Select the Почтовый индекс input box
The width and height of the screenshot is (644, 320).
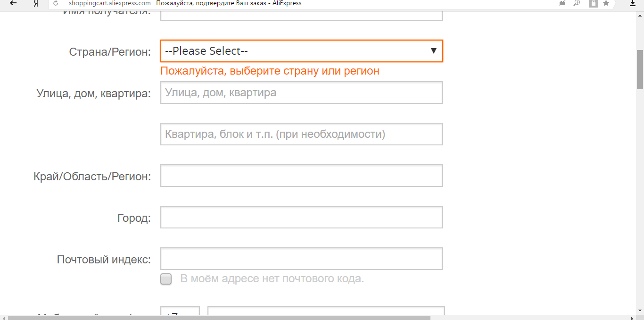301,259
